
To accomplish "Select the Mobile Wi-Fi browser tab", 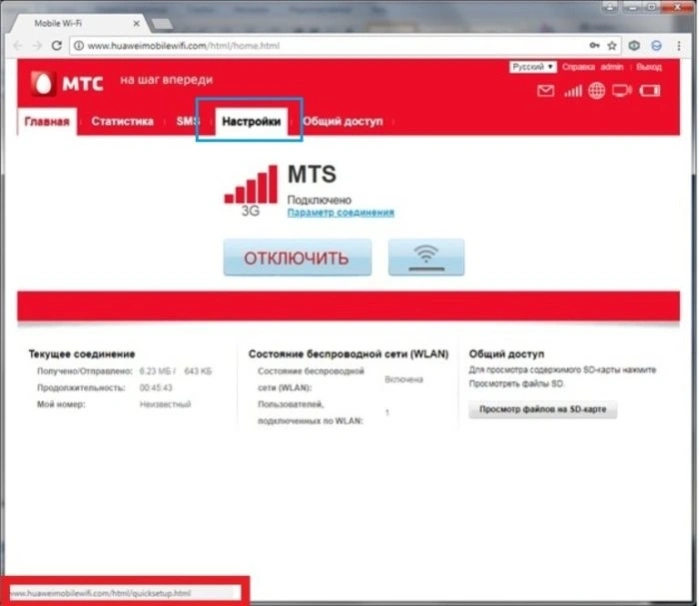I will click(x=80, y=23).
